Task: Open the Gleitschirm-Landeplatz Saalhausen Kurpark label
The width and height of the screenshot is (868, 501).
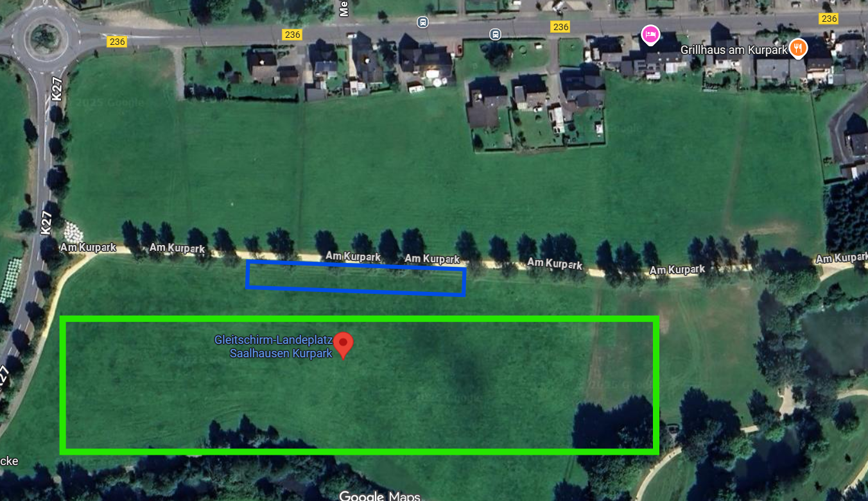Action: tap(273, 346)
